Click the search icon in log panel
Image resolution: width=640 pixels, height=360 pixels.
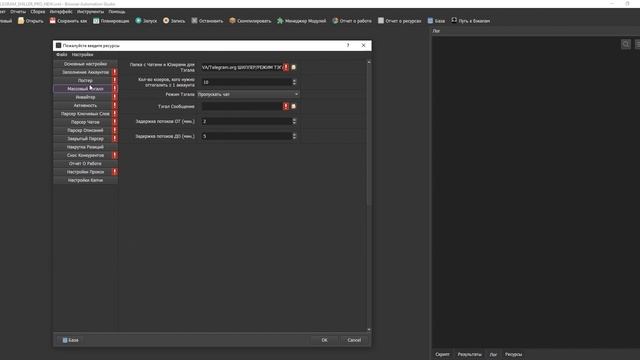pos(626,44)
